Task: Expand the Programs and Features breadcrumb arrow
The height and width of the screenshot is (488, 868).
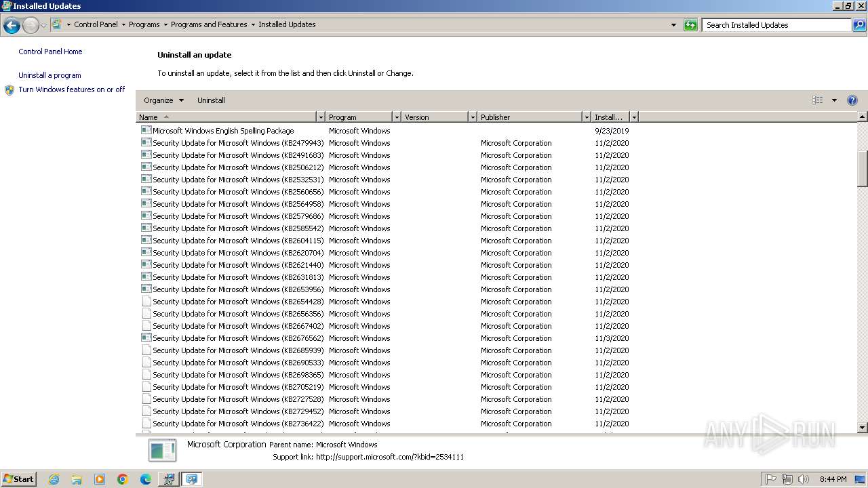Action: coord(253,24)
